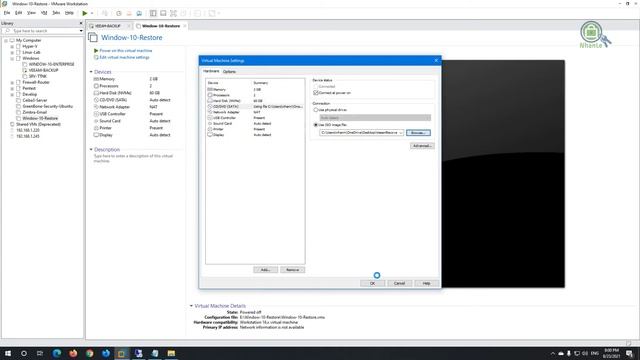640x360 pixels.
Task: Open the Library search dropdown arrow
Action: (x=81, y=31)
